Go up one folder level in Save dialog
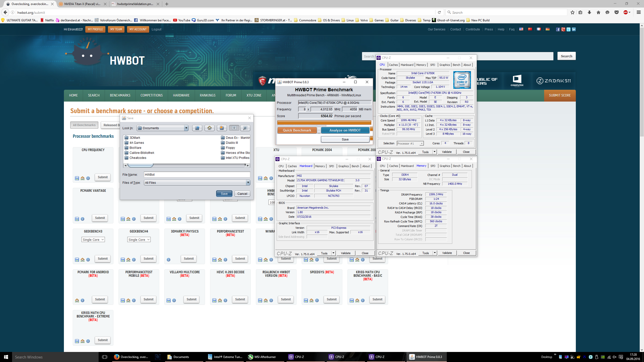This screenshot has height=362, width=644. tap(197, 128)
